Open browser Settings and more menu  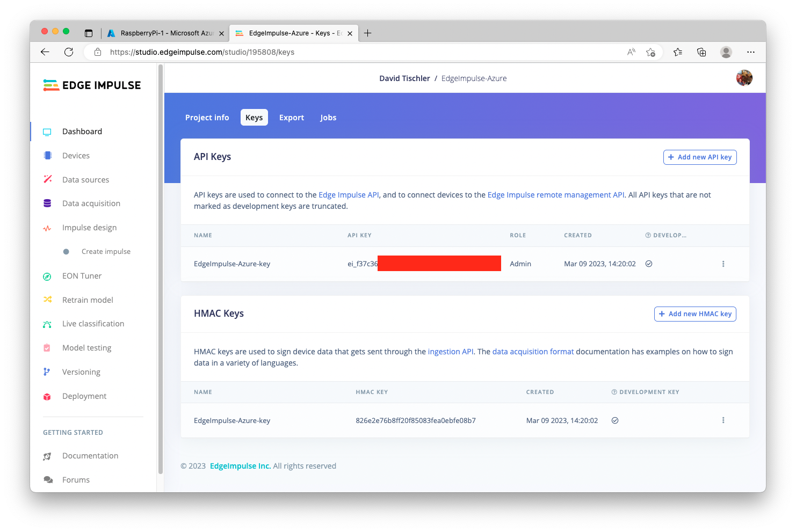coord(751,52)
